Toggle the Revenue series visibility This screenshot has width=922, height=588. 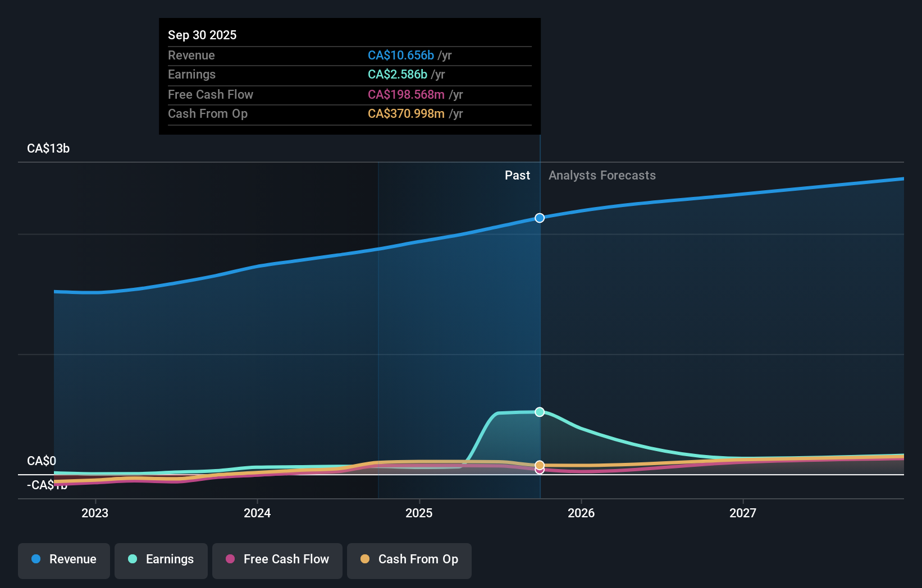coord(63,559)
